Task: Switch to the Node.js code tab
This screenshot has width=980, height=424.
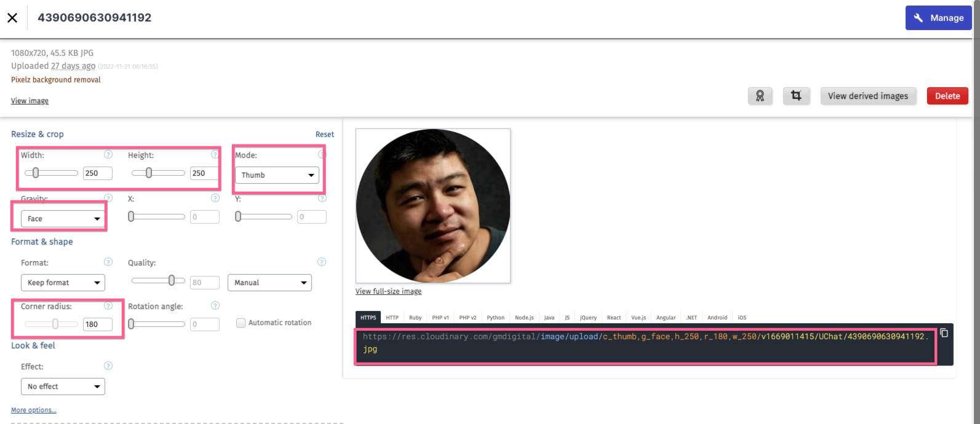Action: 524,318
